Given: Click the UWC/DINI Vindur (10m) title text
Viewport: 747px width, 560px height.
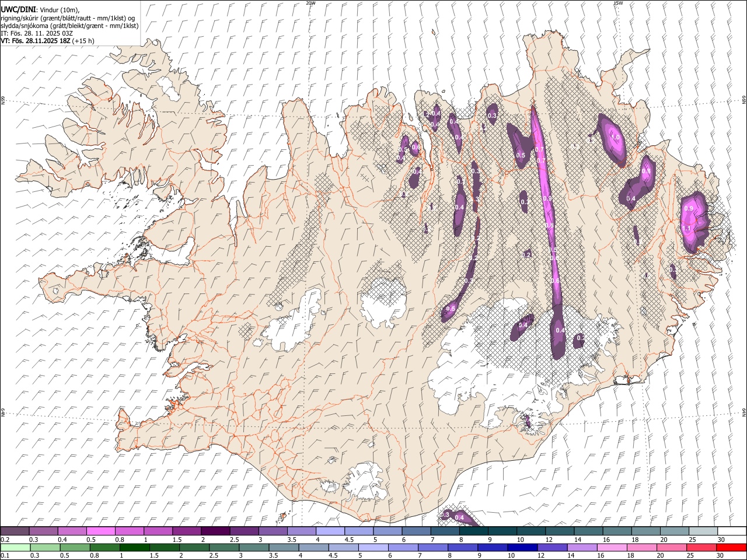Looking at the screenshot, I should 39,9.
